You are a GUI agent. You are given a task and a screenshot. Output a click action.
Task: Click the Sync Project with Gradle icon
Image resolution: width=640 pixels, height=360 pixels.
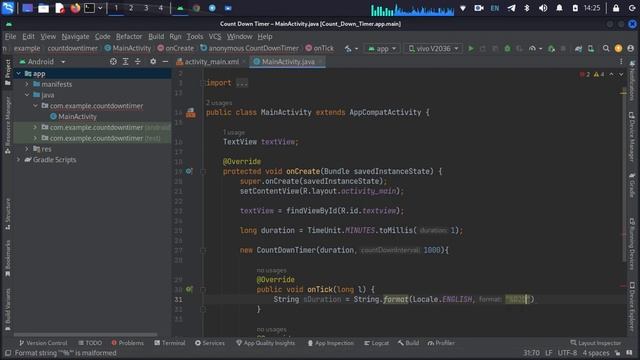[578, 49]
